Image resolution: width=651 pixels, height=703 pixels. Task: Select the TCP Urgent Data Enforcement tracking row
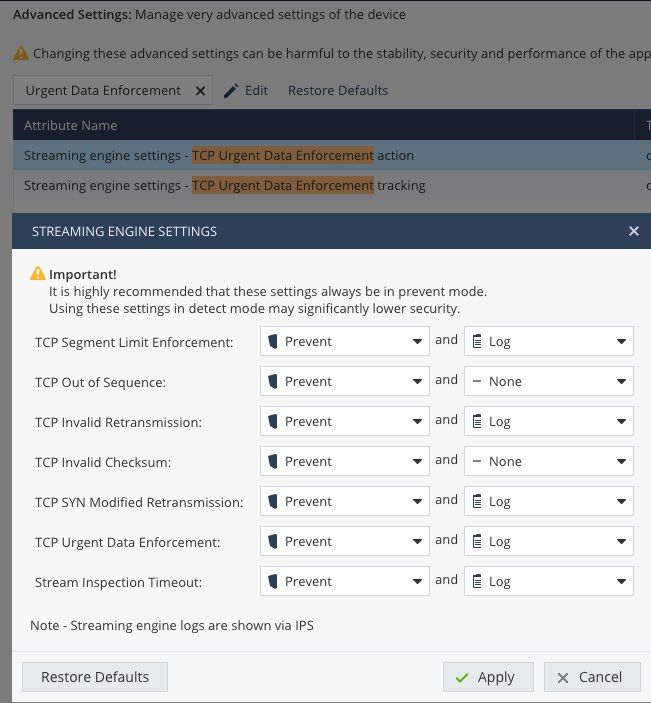332,185
